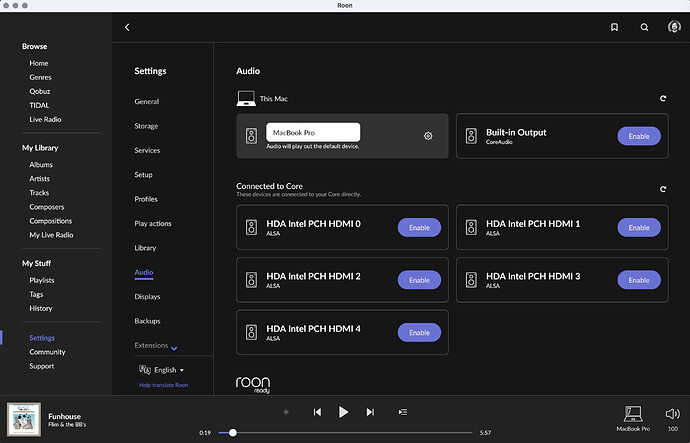Click speaker icon of HDA Intel PCH HDMI 2
Viewport: 690px width, 443px height.
pyautogui.click(x=251, y=280)
